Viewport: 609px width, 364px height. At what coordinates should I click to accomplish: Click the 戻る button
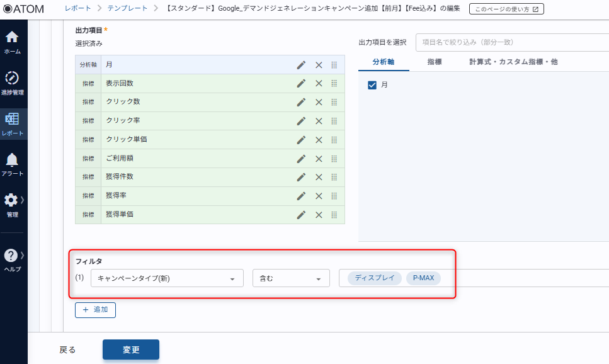(x=67, y=350)
